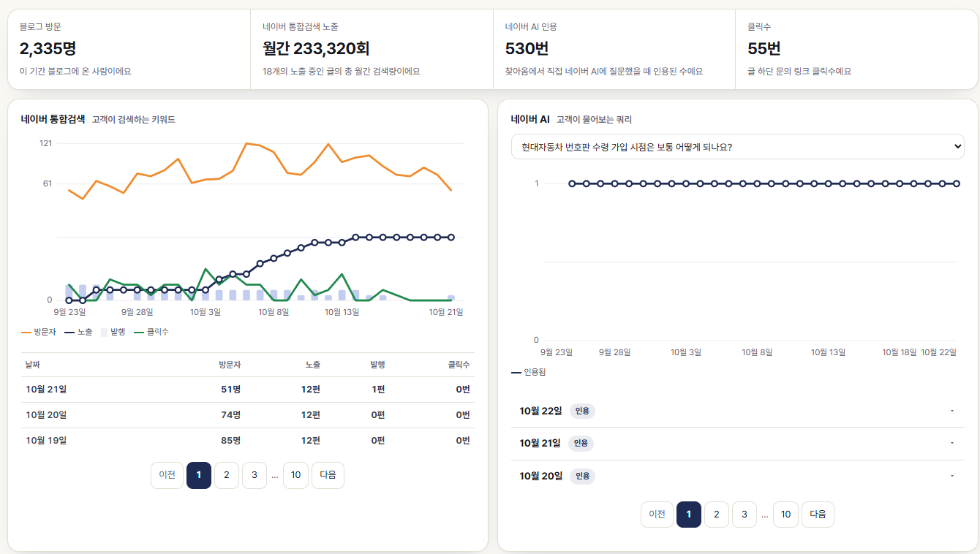Click the 클릭수 legend entry under the chart
This screenshot has height=554, width=980.
pyautogui.click(x=151, y=332)
